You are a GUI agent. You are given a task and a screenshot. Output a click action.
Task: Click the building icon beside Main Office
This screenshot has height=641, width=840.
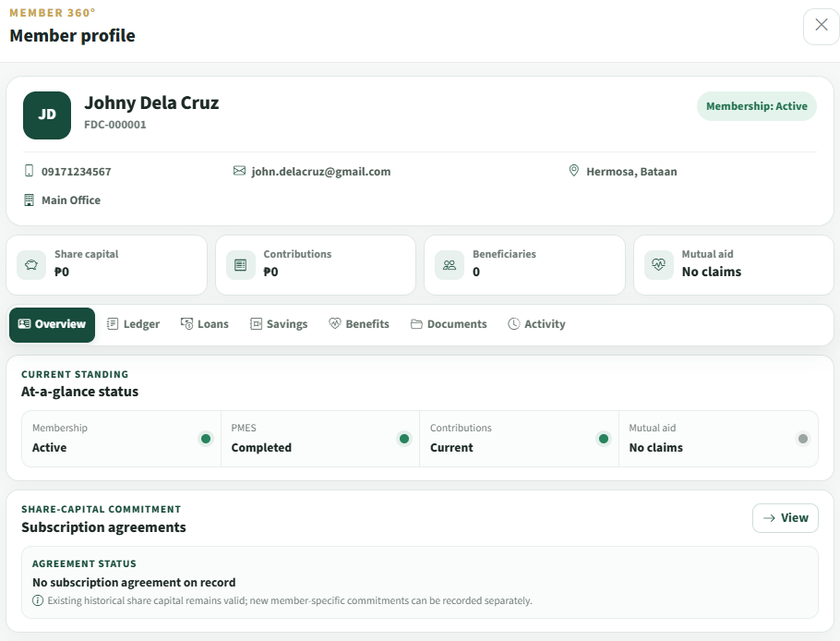tap(29, 200)
